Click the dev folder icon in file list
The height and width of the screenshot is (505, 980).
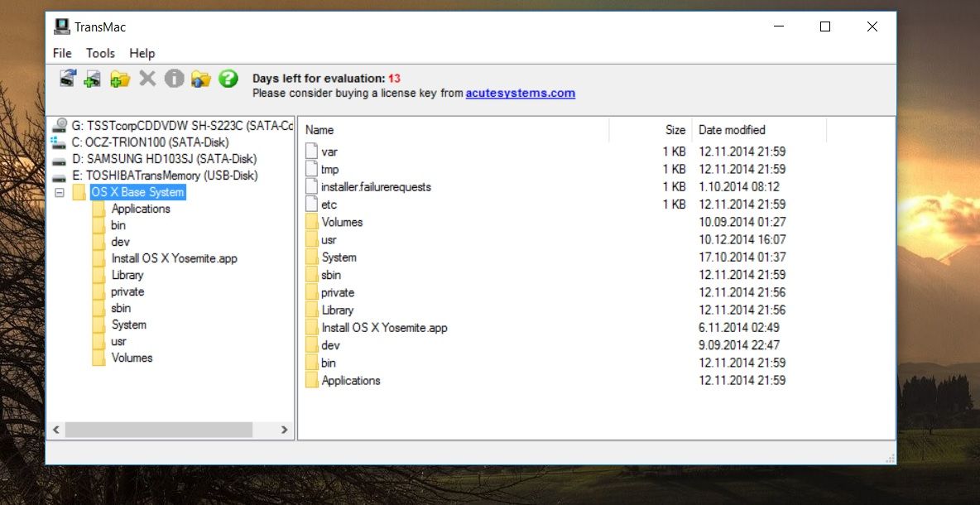tap(312, 345)
